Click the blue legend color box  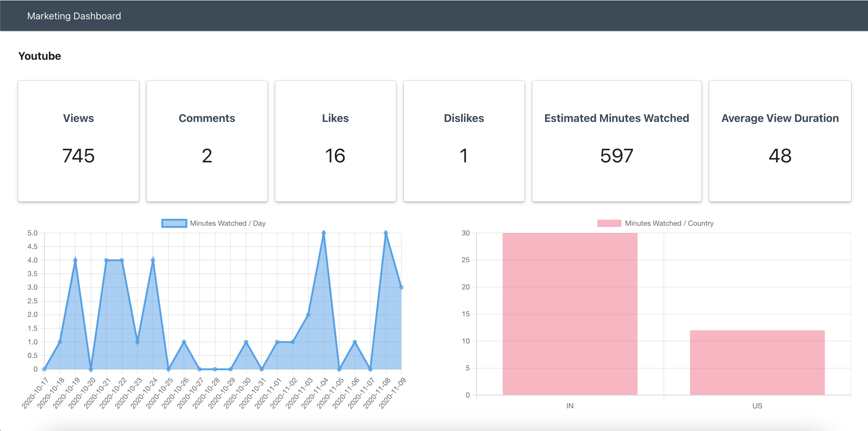pyautogui.click(x=174, y=223)
